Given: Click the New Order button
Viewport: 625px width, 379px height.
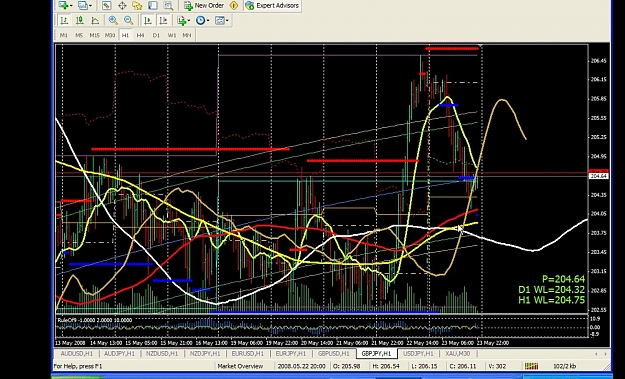Looking at the screenshot, I should (x=205, y=6).
